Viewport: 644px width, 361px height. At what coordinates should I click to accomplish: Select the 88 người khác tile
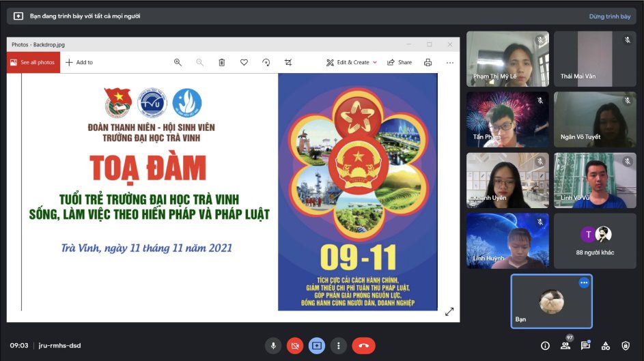point(594,240)
